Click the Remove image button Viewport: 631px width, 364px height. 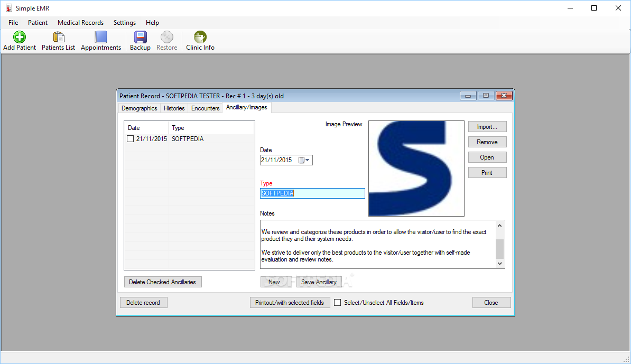tap(487, 142)
